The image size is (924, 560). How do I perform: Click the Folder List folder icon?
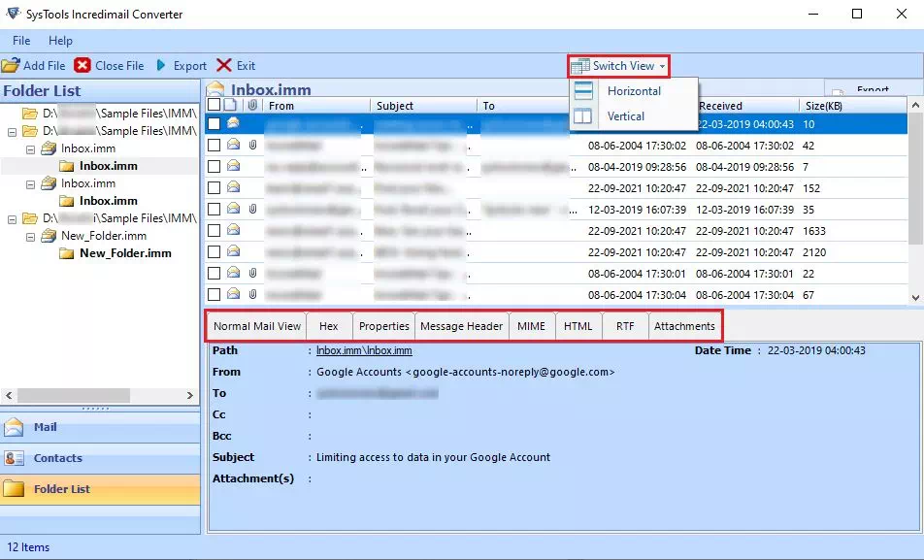tap(14, 489)
